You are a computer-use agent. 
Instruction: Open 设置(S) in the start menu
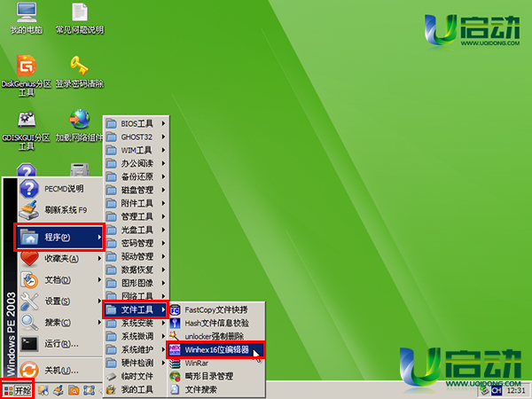pyautogui.click(x=60, y=301)
